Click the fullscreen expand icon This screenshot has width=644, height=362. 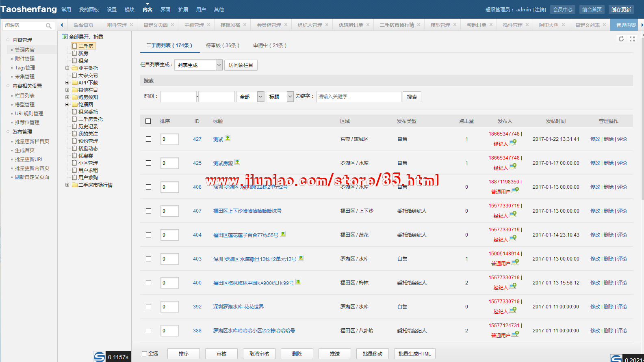click(632, 39)
